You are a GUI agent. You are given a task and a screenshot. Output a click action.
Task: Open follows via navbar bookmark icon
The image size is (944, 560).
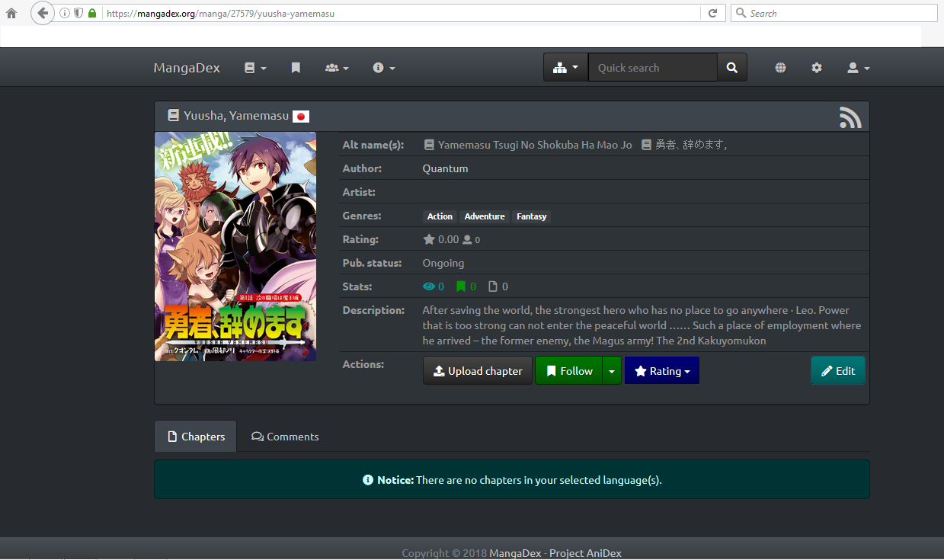296,67
